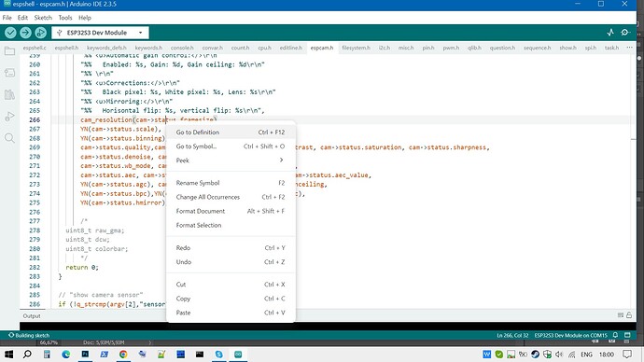Click the Verify sketch checkmark button
Image resolution: width=644 pixels, height=362 pixels.
10,33
